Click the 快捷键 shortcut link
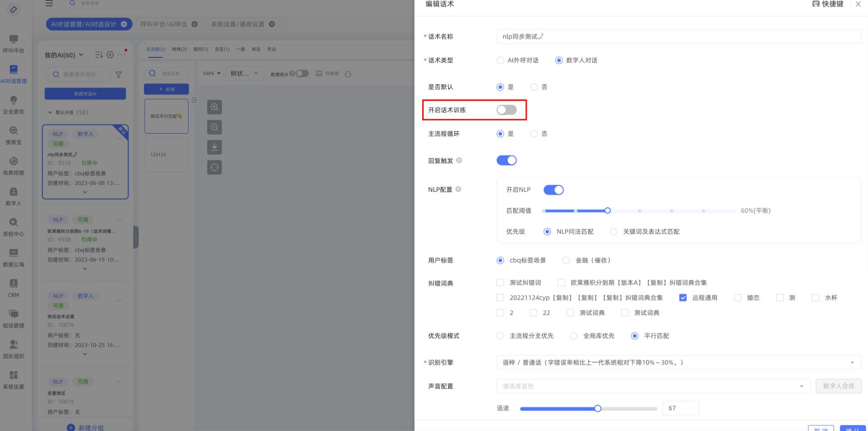Viewport: 868px width, 431px height. [828, 4]
